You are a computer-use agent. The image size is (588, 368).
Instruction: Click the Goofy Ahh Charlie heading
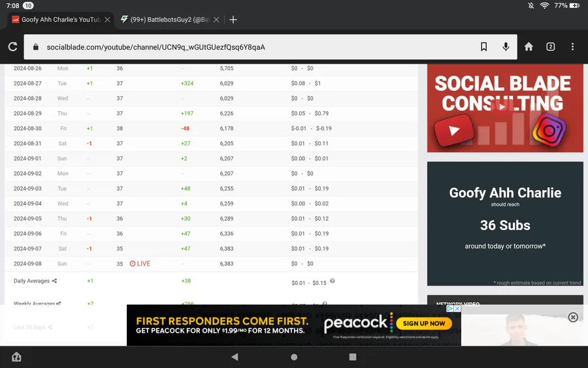click(505, 193)
